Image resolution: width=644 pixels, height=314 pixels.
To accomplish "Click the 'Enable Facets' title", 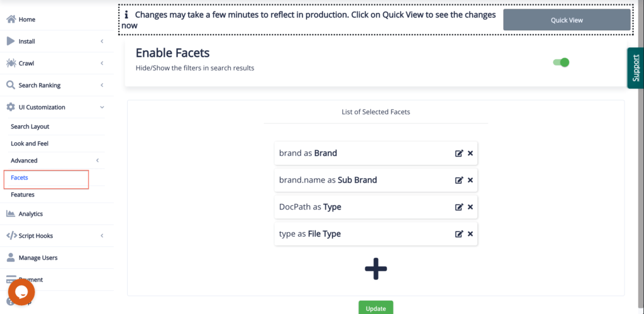I will click(x=172, y=53).
